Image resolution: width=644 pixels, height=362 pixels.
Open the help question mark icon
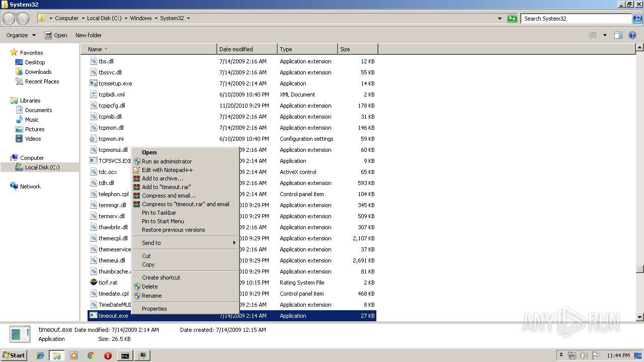633,35
